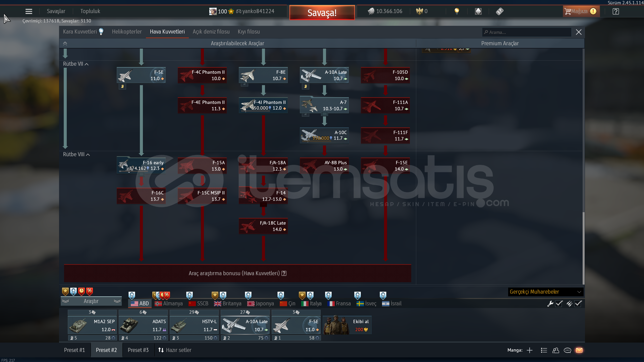Select the F-16 early aircraft
Image resolution: width=644 pixels, height=362 pixels.
[141, 166]
